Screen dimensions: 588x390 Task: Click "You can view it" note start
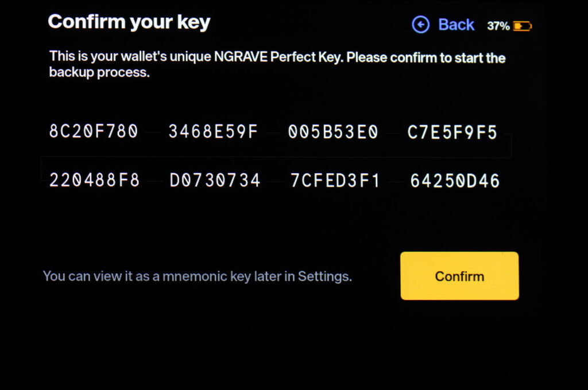(82, 276)
